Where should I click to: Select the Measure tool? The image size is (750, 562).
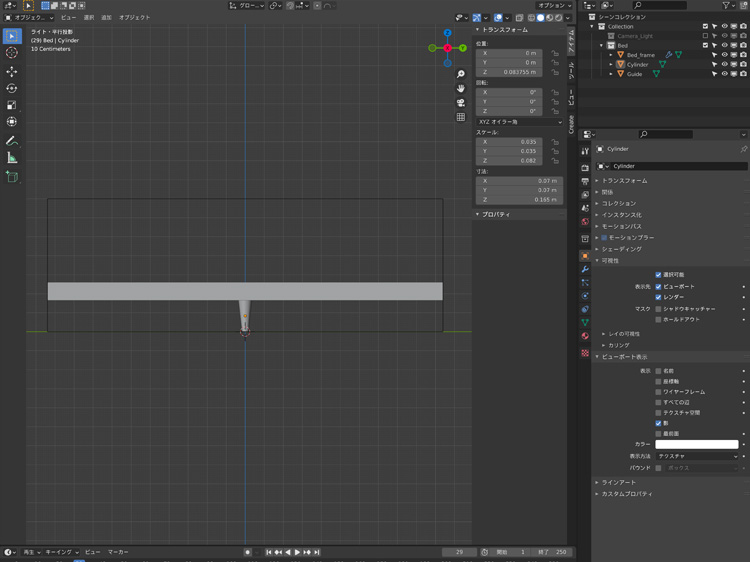pyautogui.click(x=12, y=158)
